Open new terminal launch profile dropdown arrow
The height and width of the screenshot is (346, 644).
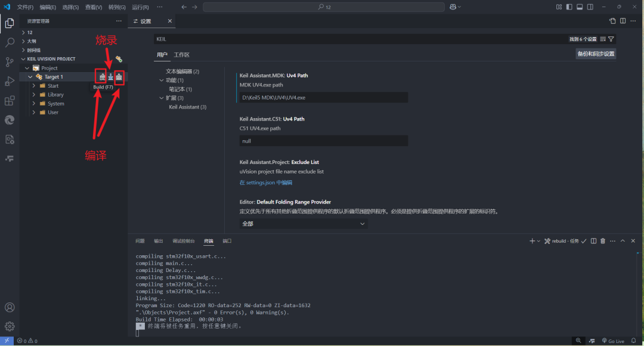tap(538, 241)
